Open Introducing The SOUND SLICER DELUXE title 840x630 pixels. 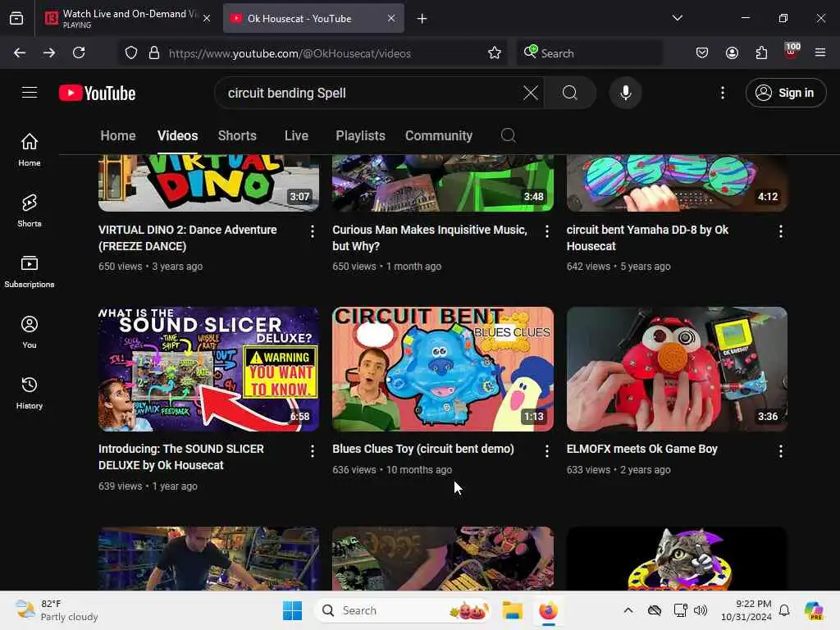click(181, 457)
